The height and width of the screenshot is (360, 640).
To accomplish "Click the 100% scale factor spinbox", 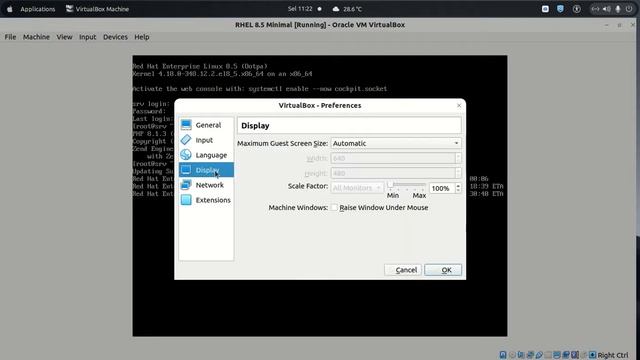I will (x=445, y=188).
